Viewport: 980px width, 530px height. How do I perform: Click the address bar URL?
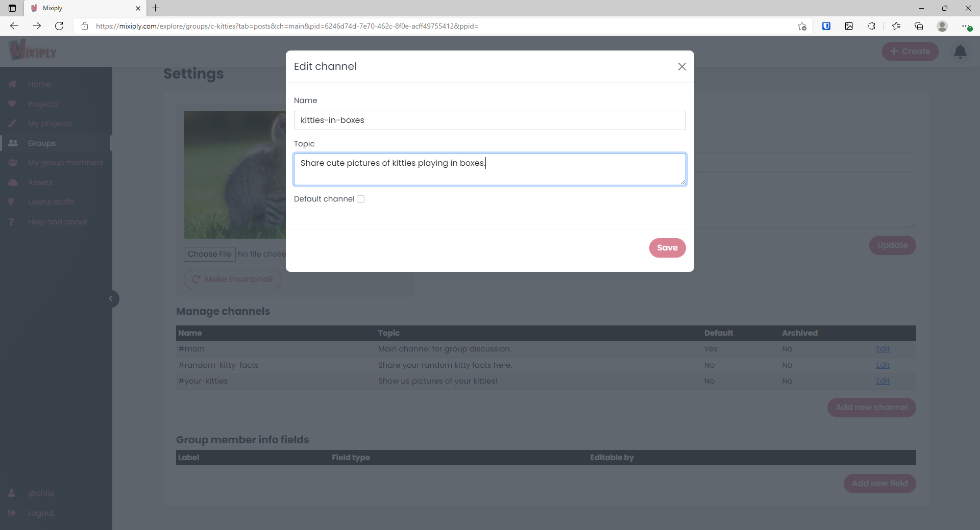pos(287,26)
